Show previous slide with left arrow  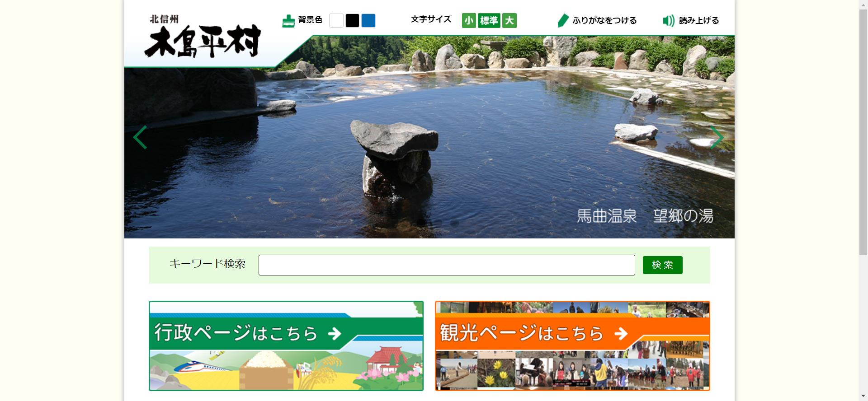click(x=140, y=137)
